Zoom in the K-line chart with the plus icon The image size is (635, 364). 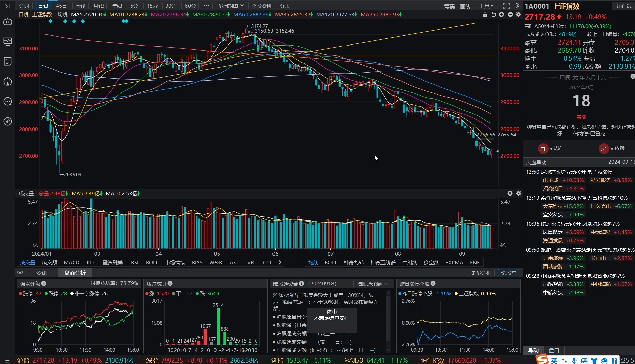click(501, 14)
